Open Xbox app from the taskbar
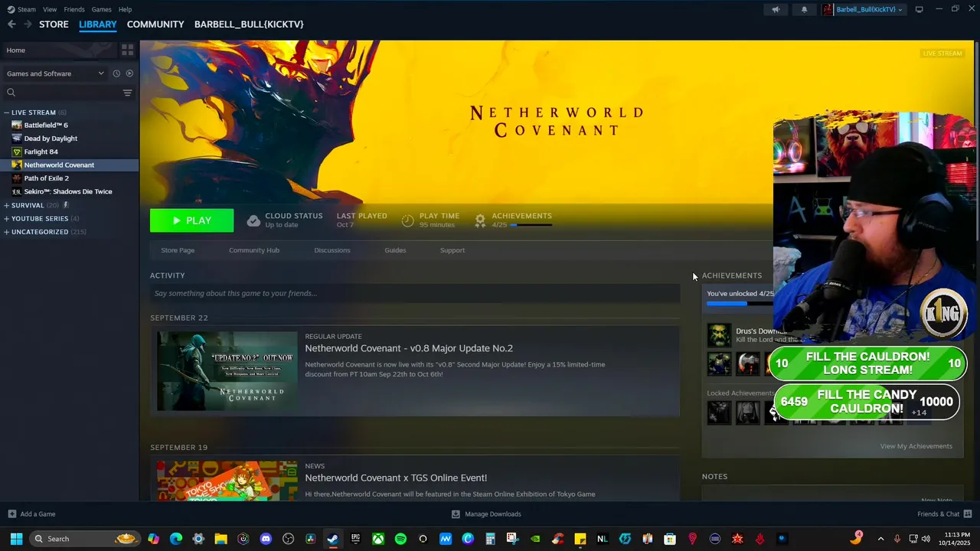The image size is (980, 551). [x=378, y=539]
